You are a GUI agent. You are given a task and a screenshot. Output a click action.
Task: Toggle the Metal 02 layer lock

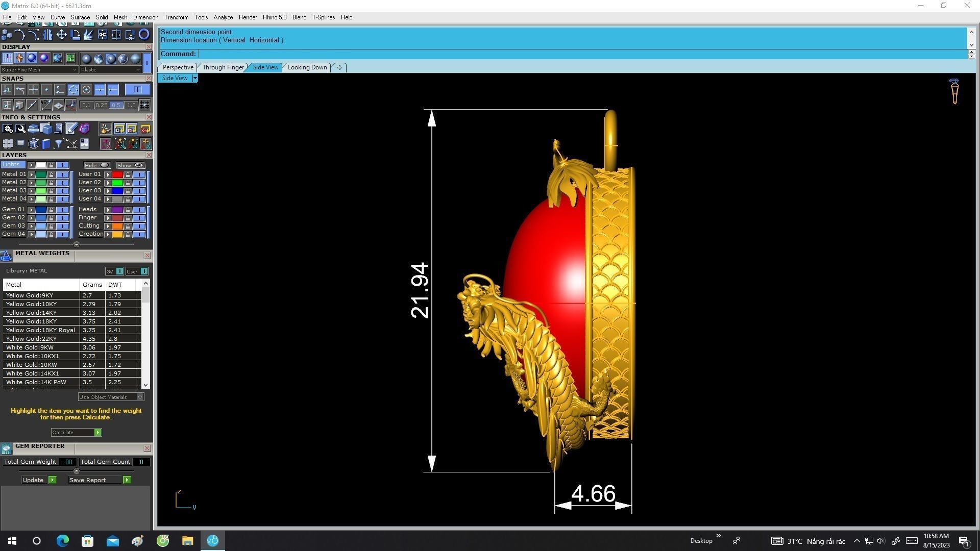[52, 183]
